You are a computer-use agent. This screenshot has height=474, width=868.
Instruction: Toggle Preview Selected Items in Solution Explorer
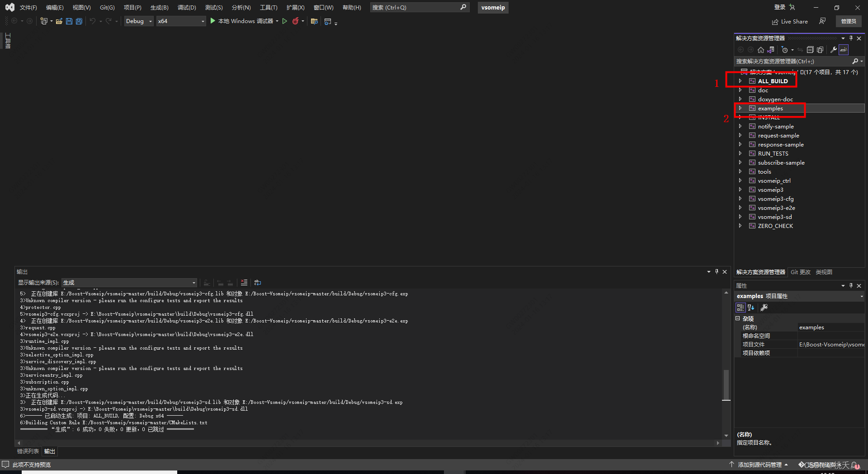844,50
